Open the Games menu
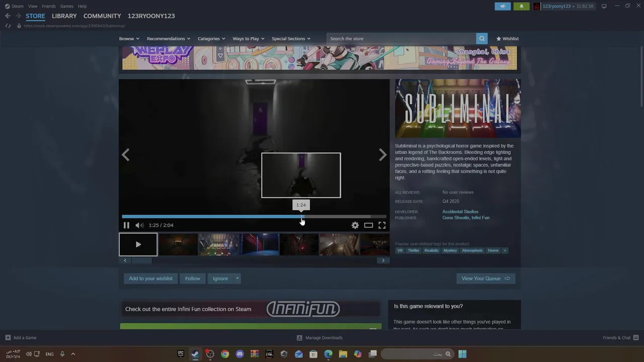The width and height of the screenshot is (644, 362). click(67, 6)
